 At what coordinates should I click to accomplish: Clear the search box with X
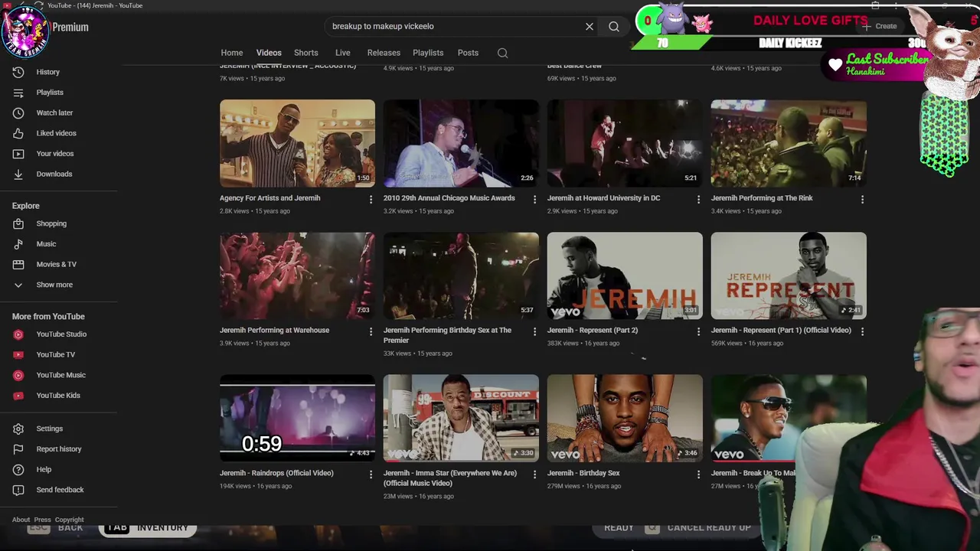(590, 26)
